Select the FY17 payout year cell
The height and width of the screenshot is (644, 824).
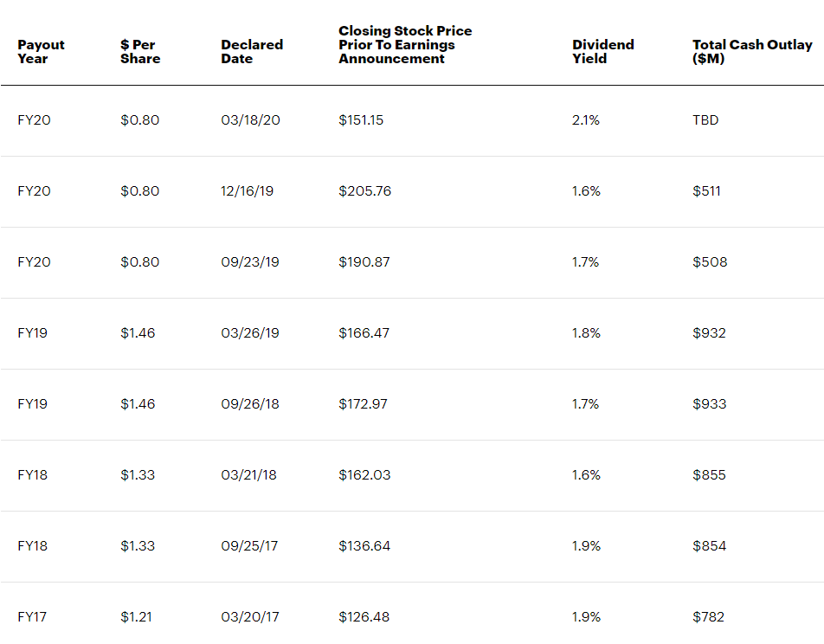point(33,617)
